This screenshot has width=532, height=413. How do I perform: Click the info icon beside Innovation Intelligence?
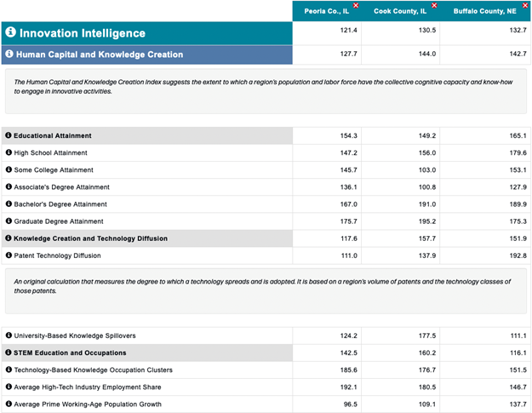point(10,32)
